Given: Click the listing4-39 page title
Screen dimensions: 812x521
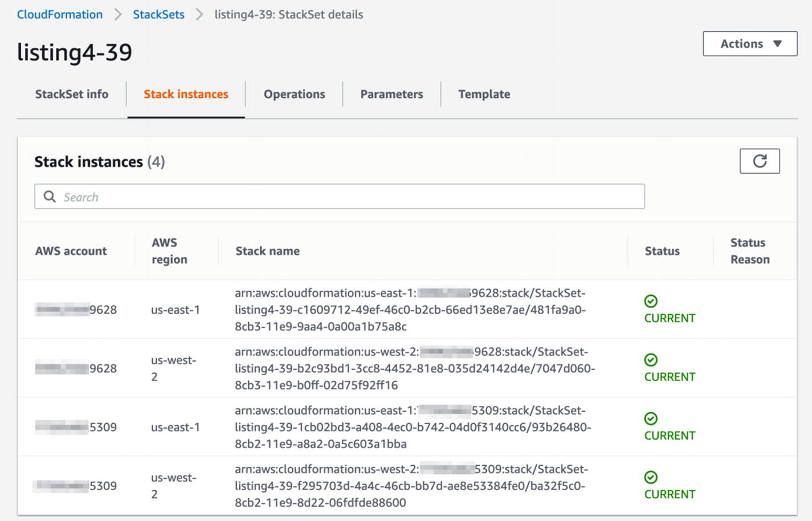Looking at the screenshot, I should [75, 52].
